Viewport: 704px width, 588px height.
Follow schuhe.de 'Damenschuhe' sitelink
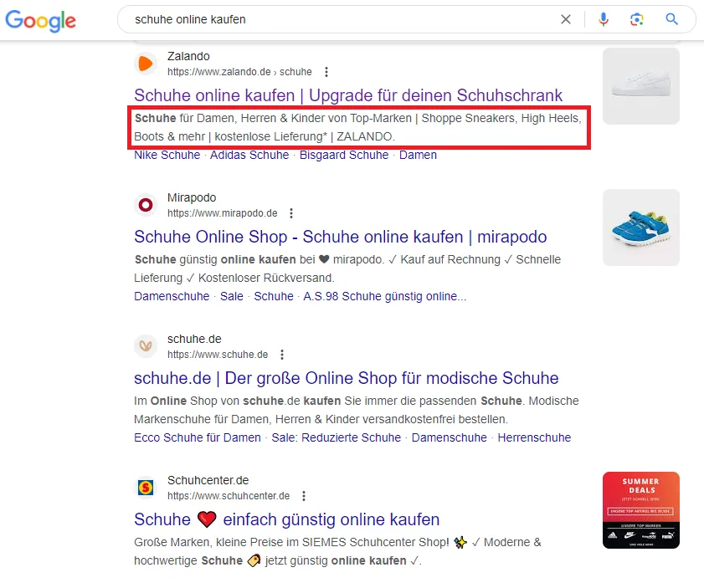[449, 437]
